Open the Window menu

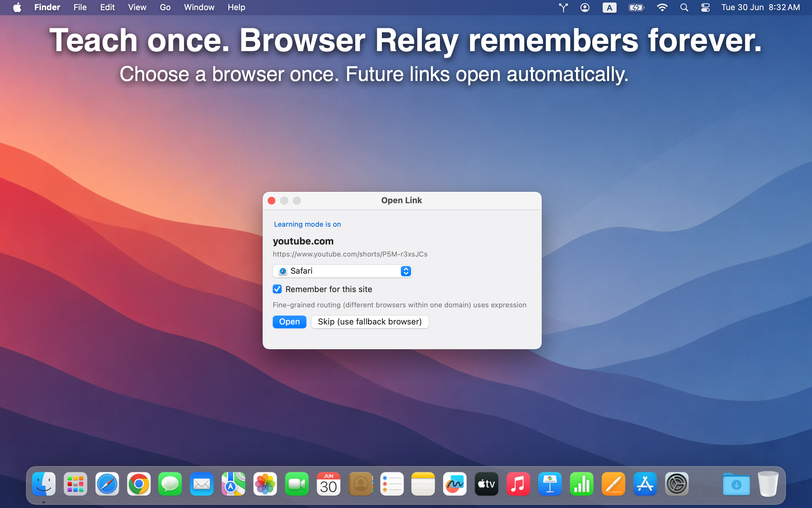click(x=199, y=7)
